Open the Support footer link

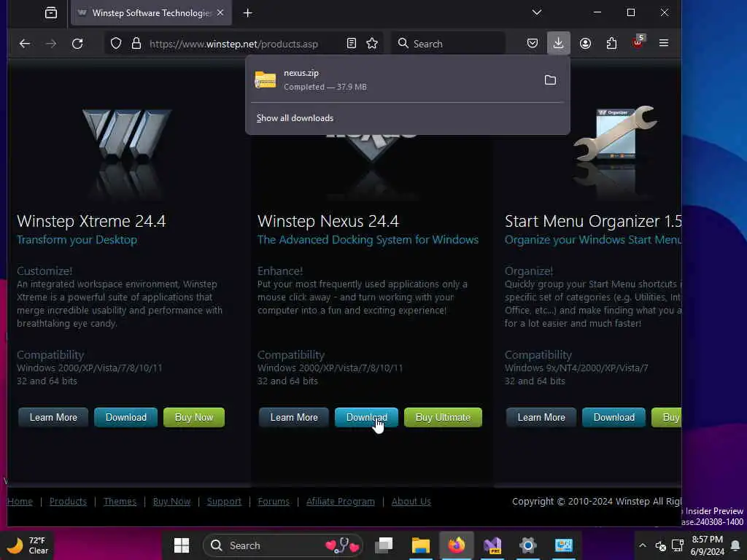(x=225, y=502)
